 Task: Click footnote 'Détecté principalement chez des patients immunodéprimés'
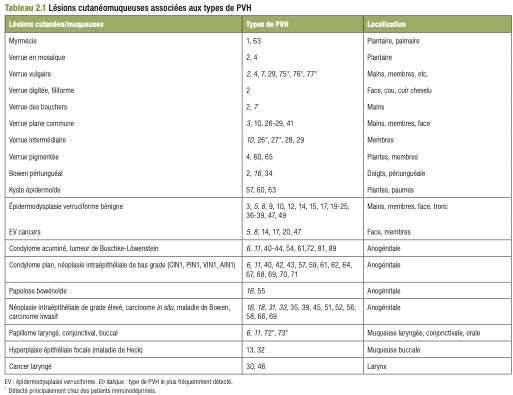click(x=82, y=390)
